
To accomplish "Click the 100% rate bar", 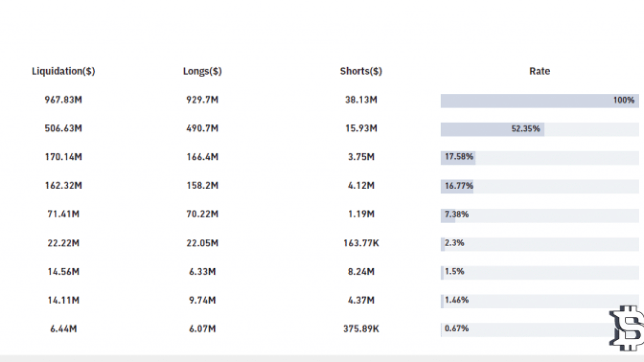I will [x=539, y=100].
